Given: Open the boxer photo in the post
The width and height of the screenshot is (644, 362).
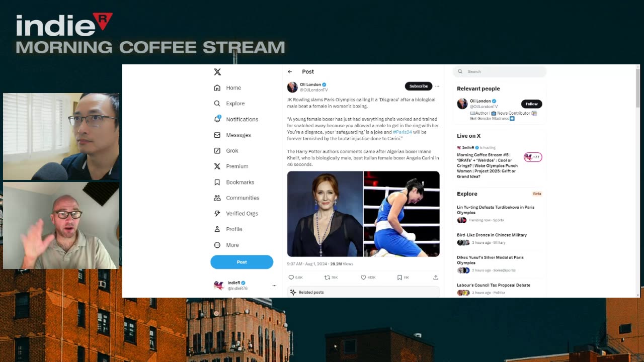Looking at the screenshot, I should [401, 214].
